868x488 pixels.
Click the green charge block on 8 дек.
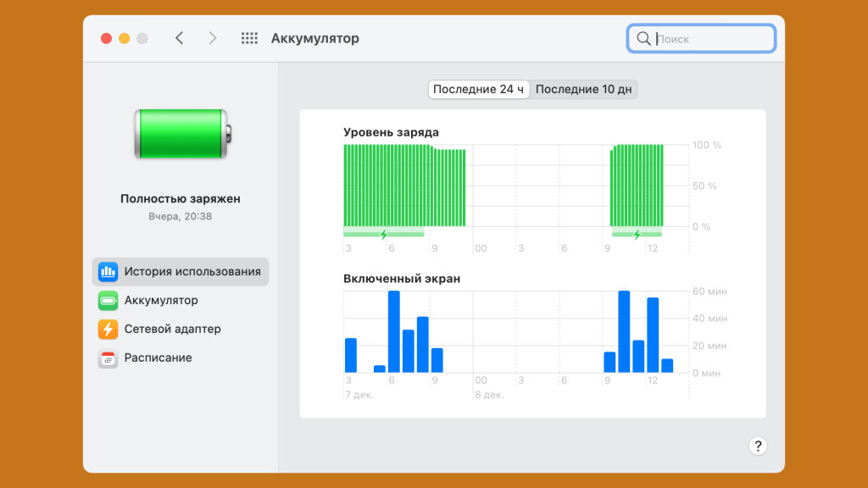coord(637,186)
